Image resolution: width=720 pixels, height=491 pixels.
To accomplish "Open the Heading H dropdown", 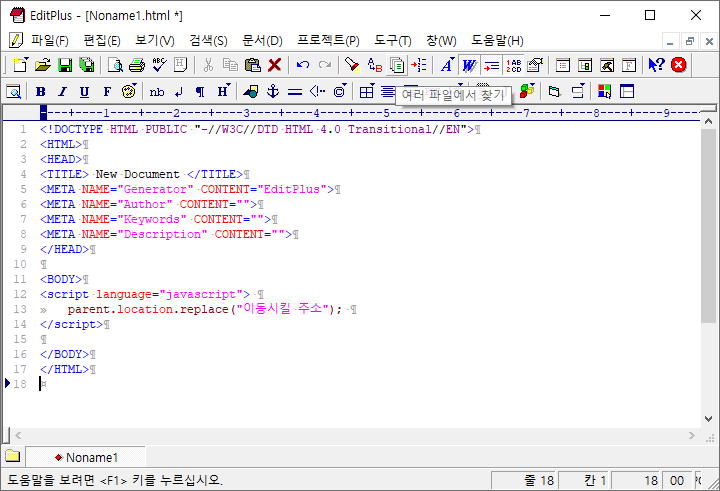I will (224, 91).
